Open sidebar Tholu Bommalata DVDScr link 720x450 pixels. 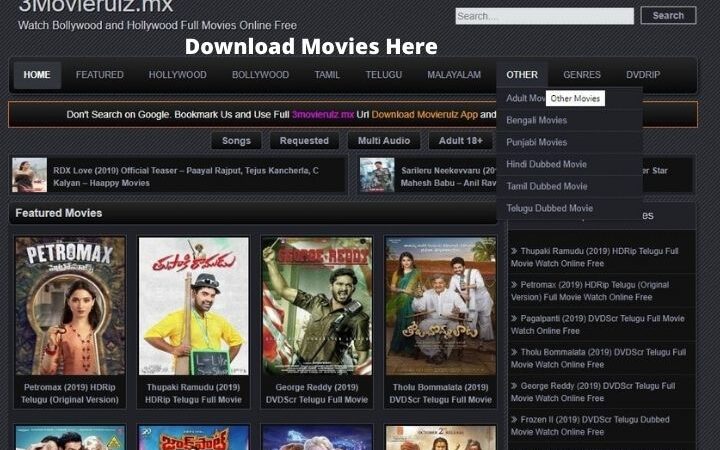pos(598,358)
